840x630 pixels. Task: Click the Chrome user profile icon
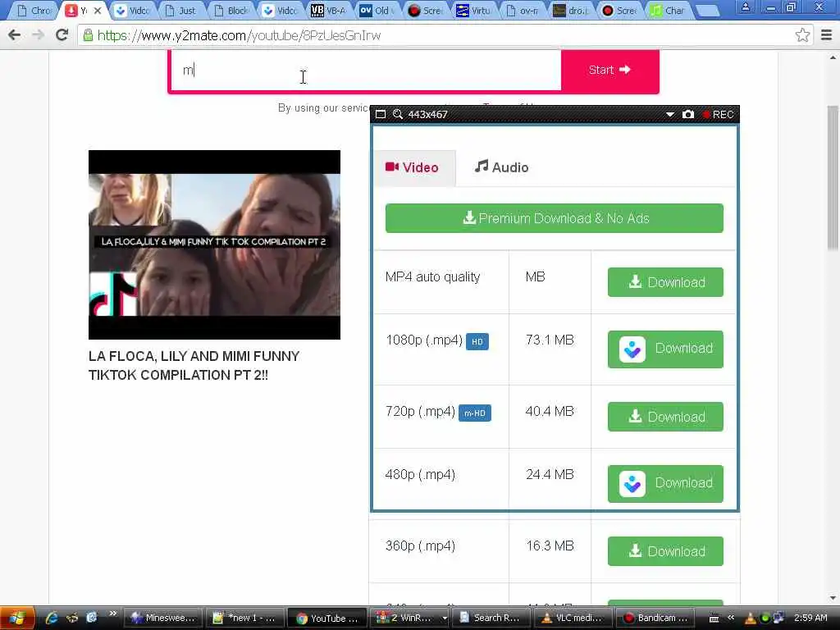point(745,7)
